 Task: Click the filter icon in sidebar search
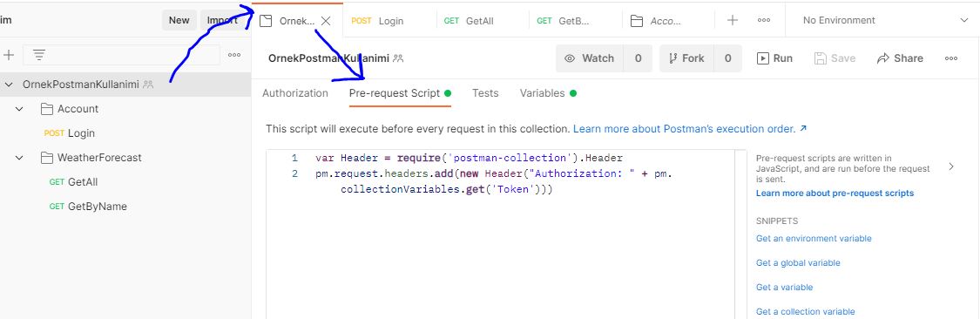pos(38,55)
